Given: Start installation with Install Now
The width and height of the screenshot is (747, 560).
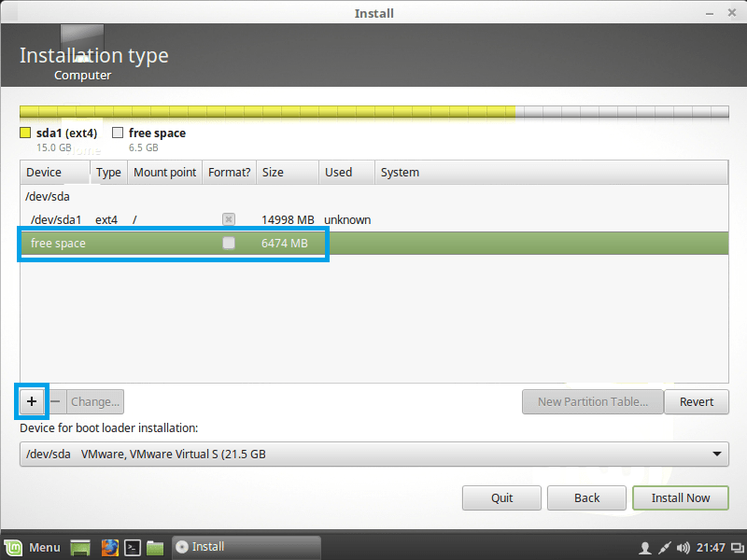Looking at the screenshot, I should [x=681, y=497].
